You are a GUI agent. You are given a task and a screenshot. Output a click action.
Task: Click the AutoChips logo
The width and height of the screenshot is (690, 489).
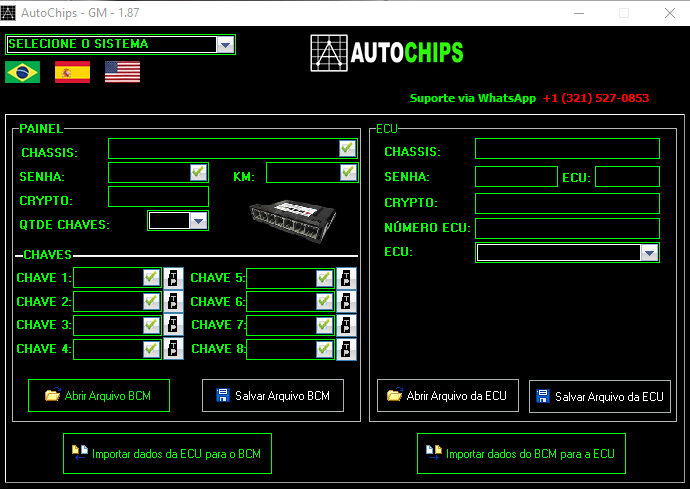[387, 53]
